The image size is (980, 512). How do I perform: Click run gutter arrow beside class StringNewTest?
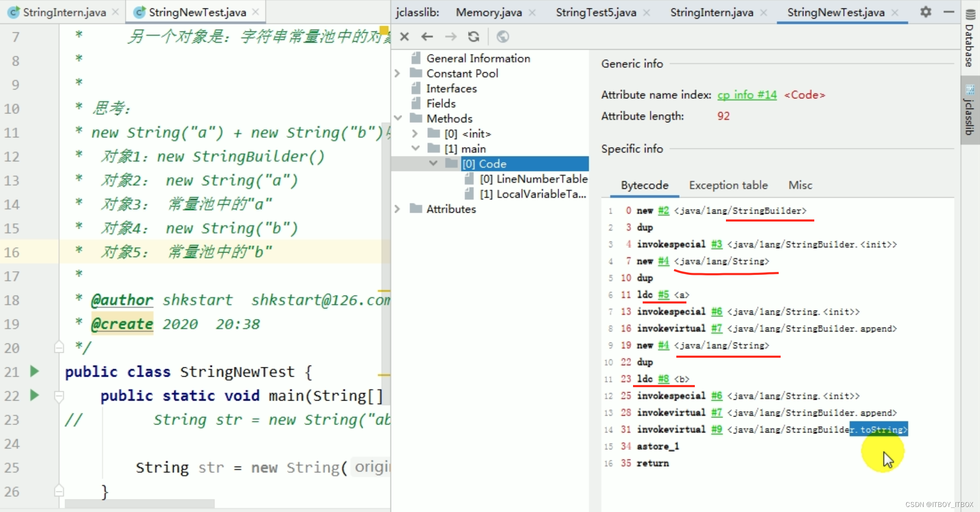(34, 371)
